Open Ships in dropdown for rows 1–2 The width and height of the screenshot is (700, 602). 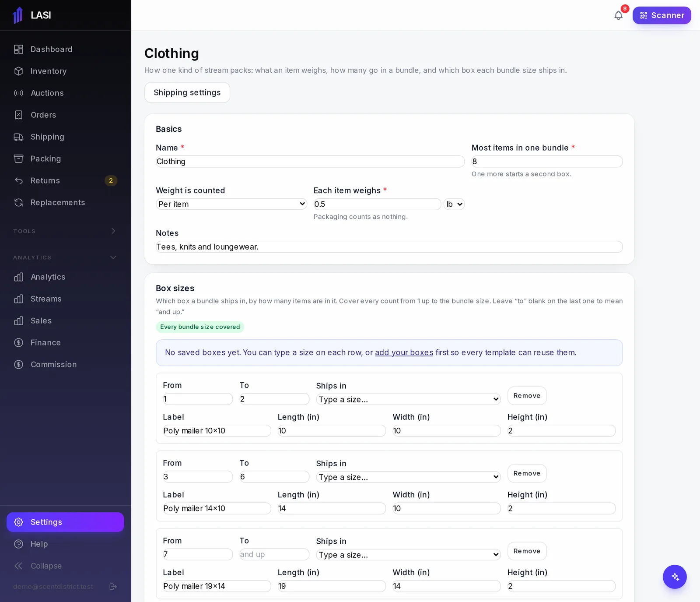point(408,399)
